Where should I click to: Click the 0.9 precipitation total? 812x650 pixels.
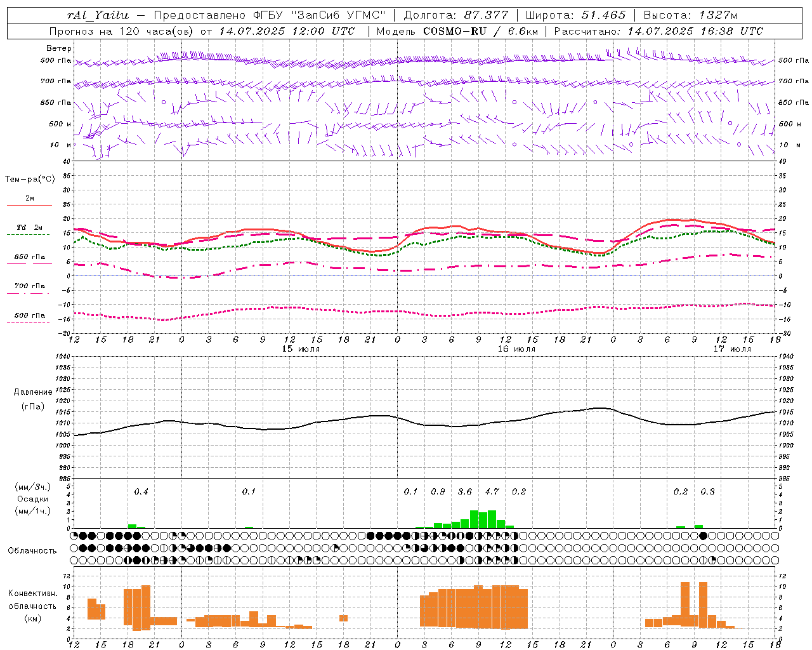click(438, 491)
